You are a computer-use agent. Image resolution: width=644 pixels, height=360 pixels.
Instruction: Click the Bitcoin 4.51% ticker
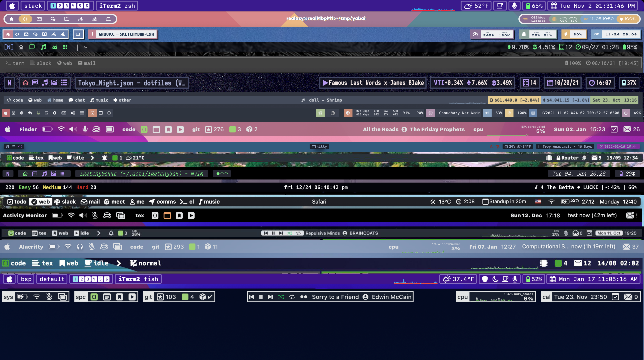tap(544, 47)
